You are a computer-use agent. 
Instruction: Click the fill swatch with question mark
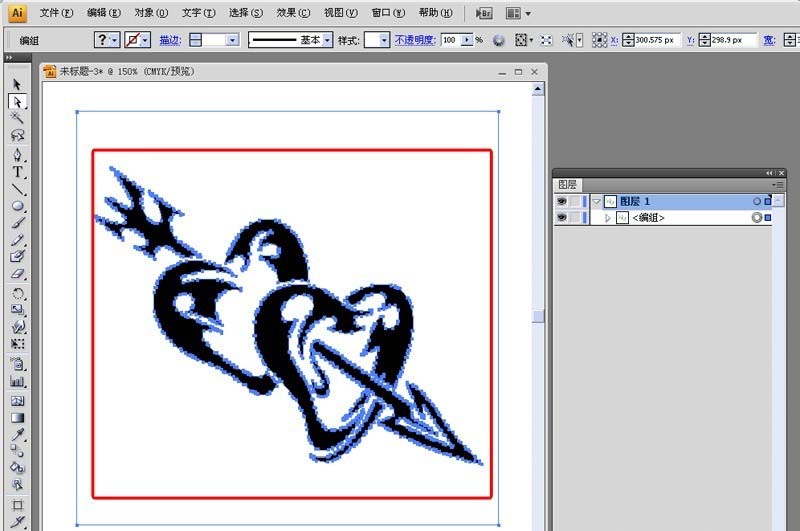(102, 40)
